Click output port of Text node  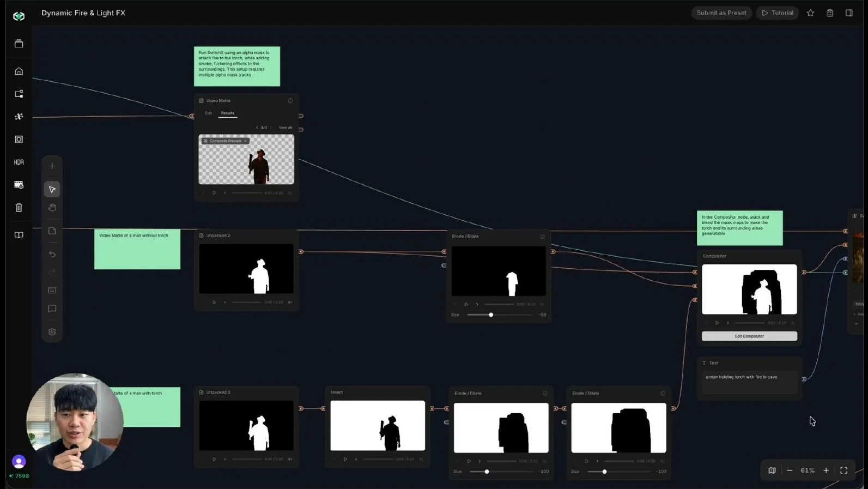pyautogui.click(x=804, y=379)
